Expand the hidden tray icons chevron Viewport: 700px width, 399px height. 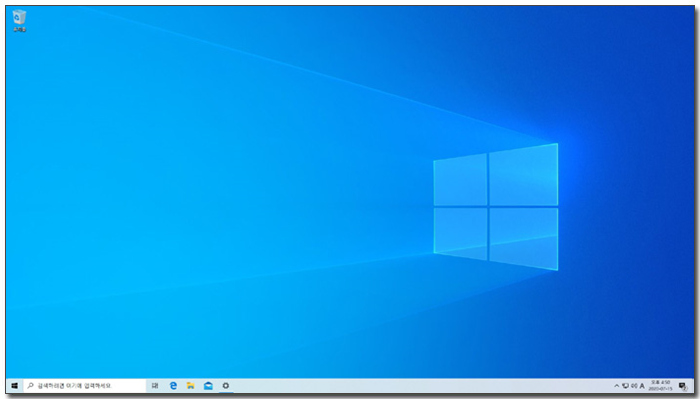[x=617, y=386]
